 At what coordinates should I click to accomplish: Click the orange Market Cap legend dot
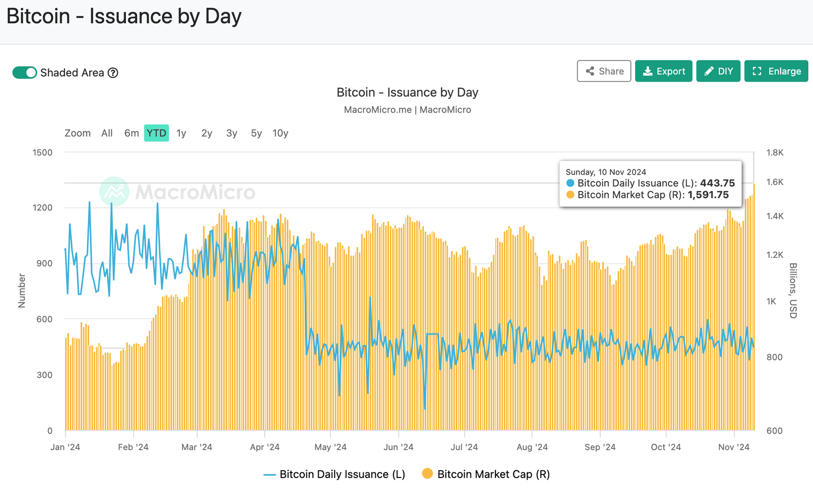pyautogui.click(x=427, y=474)
